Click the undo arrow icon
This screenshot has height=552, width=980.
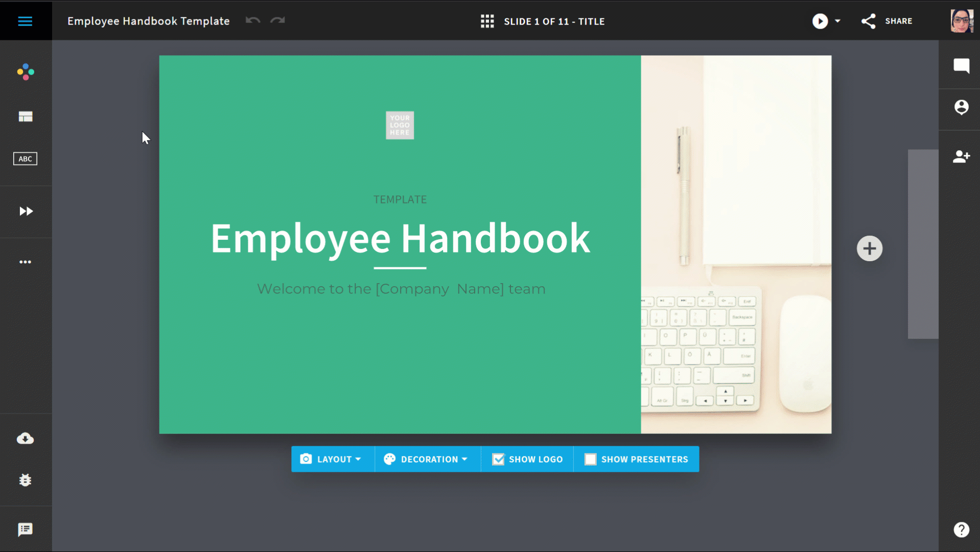click(x=253, y=20)
